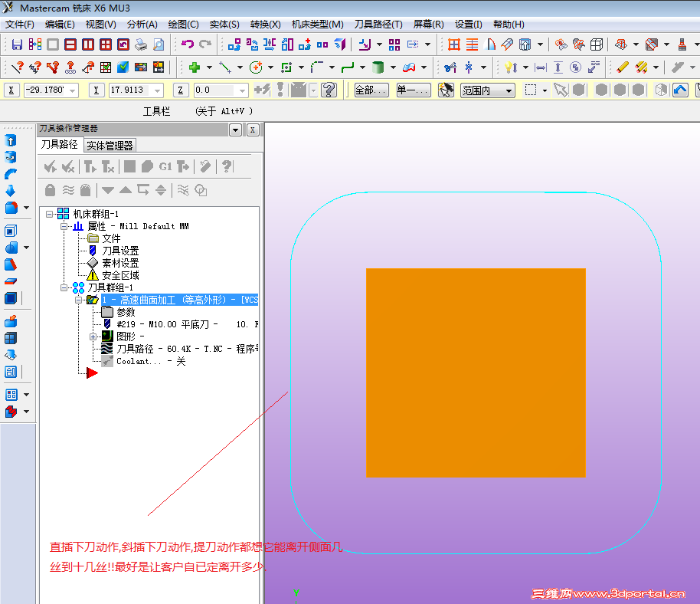Click the orange square surface in viewport
Screen dimensions: 700x604
[476, 373]
